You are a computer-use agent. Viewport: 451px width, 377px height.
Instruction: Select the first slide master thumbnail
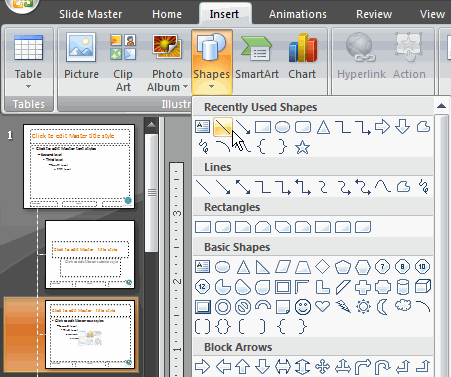click(x=79, y=166)
